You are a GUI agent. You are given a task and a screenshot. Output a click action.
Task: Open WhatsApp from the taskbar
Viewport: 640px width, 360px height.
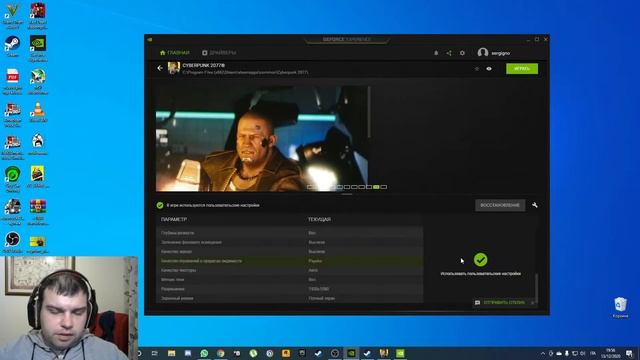(204, 353)
